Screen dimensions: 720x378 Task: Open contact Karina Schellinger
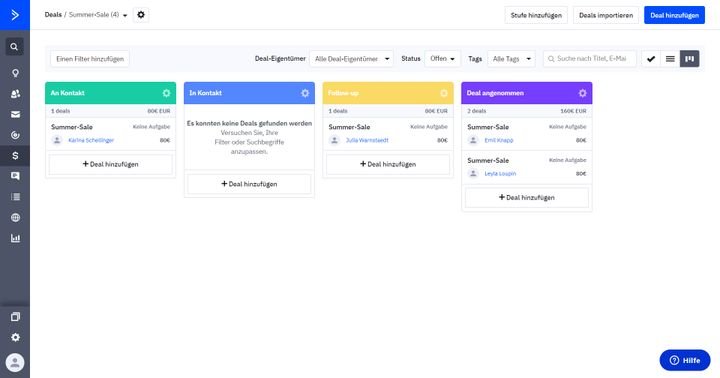[91, 140]
